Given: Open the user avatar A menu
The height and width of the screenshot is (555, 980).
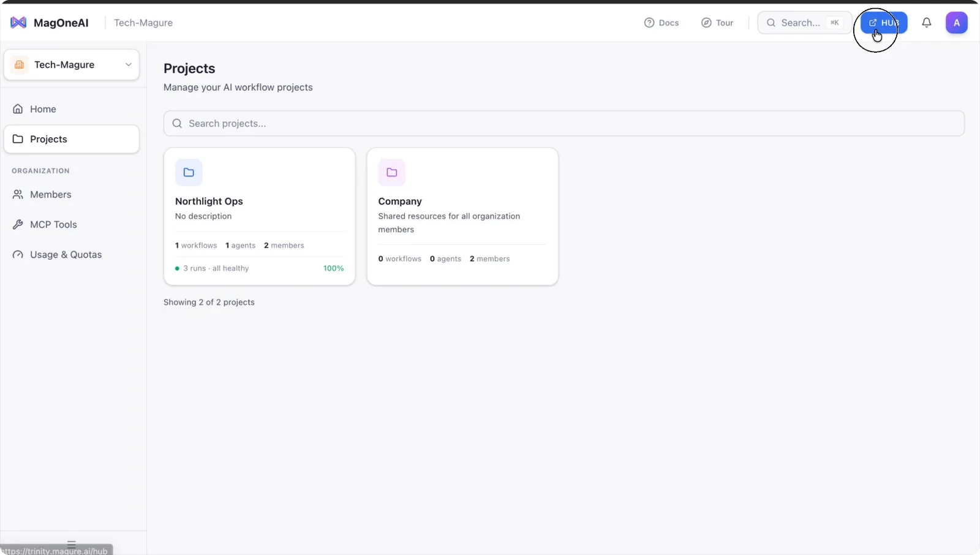Looking at the screenshot, I should coord(956,23).
